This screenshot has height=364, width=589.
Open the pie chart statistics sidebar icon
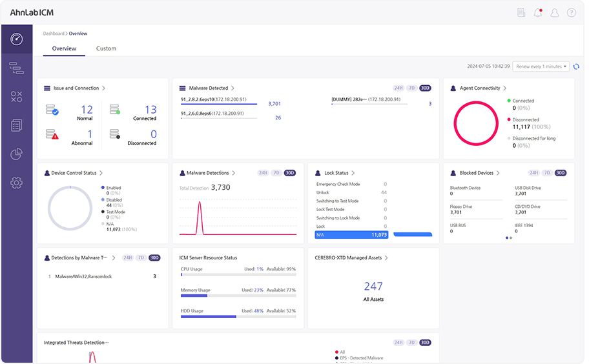click(x=17, y=154)
